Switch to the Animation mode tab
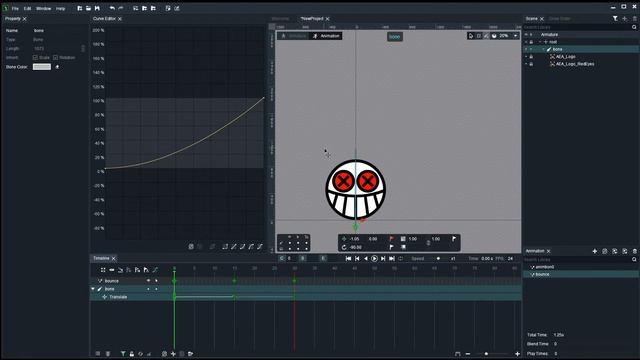 326,36
